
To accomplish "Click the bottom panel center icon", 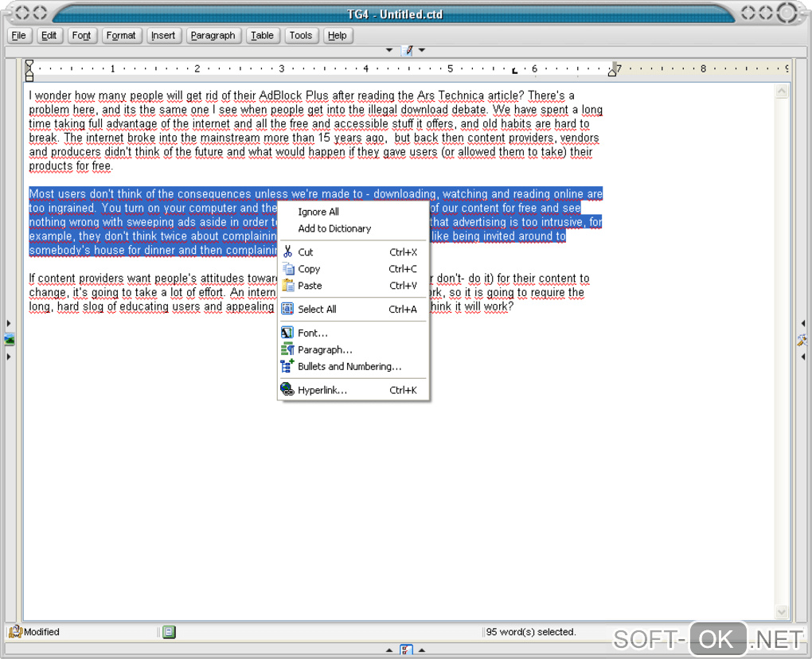I will pos(407,649).
